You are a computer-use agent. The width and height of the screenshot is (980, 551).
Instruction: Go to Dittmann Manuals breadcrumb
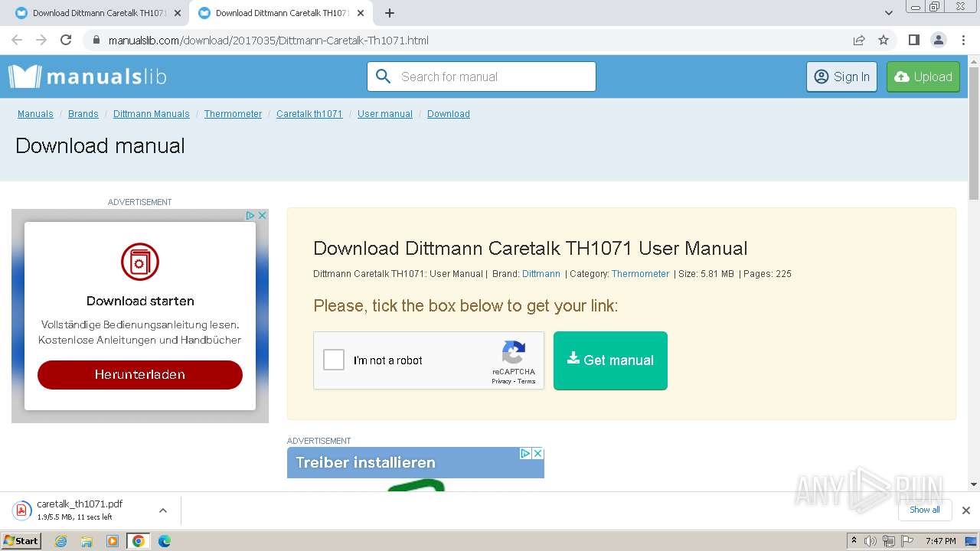click(x=152, y=114)
